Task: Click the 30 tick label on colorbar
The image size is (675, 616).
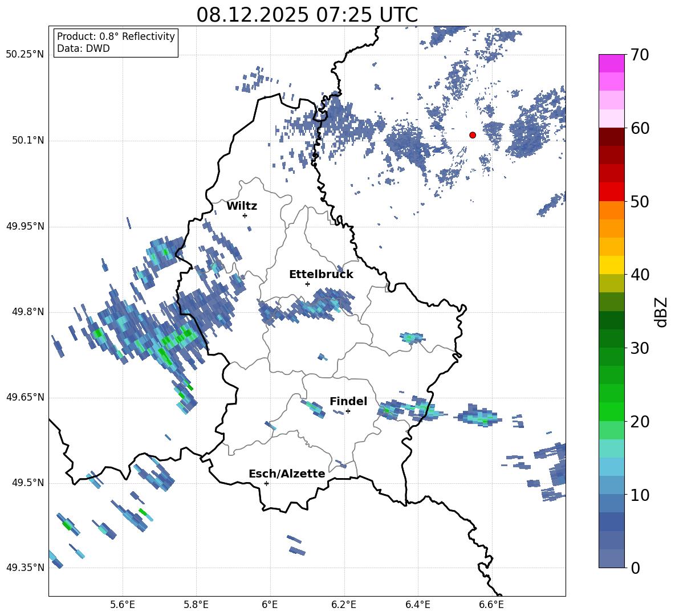Action: [640, 348]
